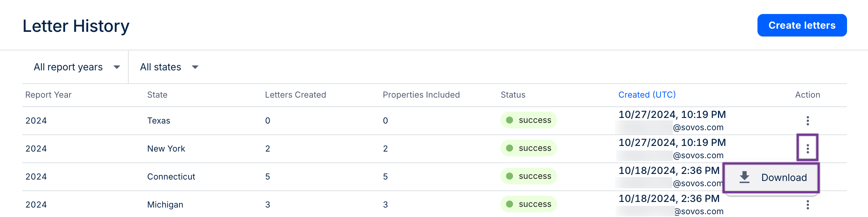This screenshot has width=868, height=217.
Task: Select Download from the action menu
Action: (784, 177)
